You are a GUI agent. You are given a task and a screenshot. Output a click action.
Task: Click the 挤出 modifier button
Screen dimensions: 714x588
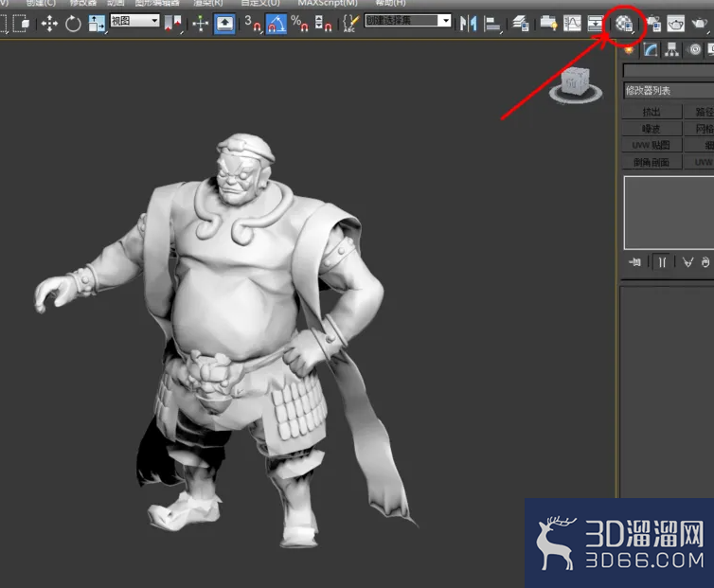pyautogui.click(x=652, y=112)
